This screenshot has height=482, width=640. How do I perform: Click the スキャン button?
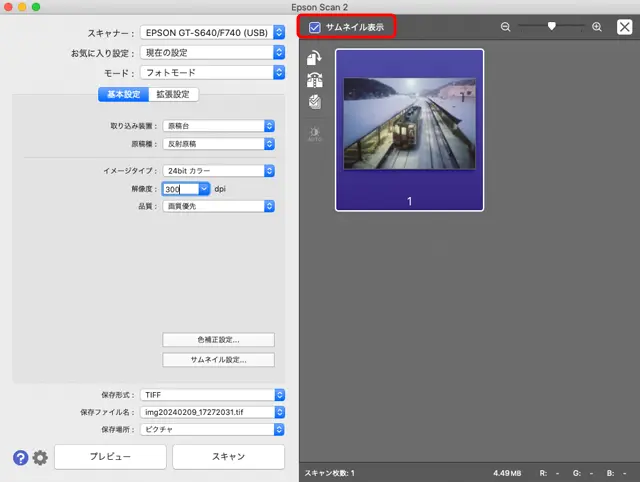pos(227,456)
